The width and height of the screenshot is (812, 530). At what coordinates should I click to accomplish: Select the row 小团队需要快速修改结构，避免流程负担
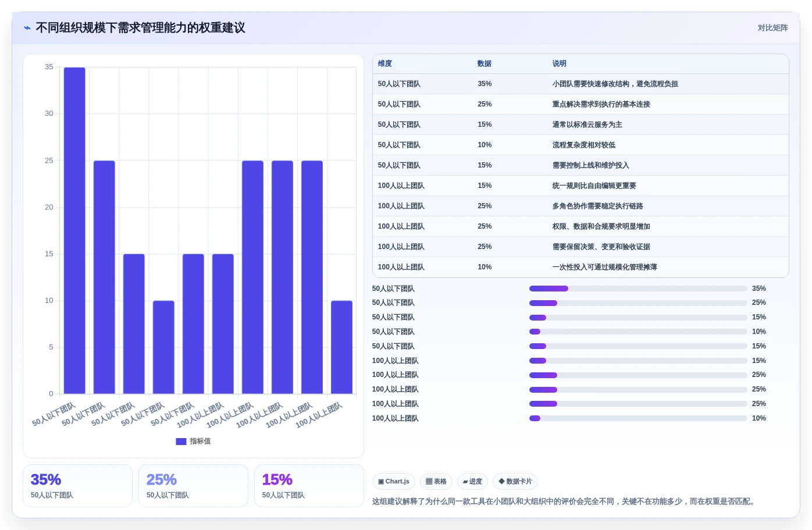580,84
